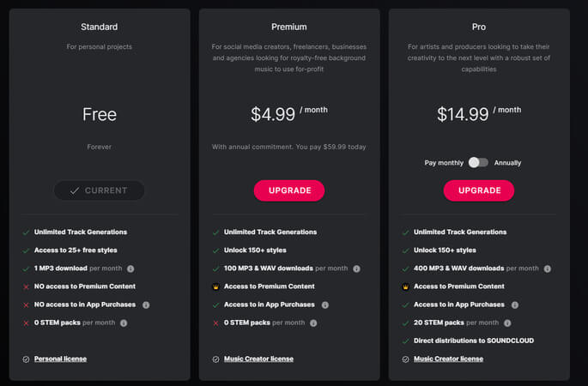Image resolution: width=588 pixels, height=386 pixels.
Task: Click info icon beside Standard 0 STEM packs
Action: point(124,323)
